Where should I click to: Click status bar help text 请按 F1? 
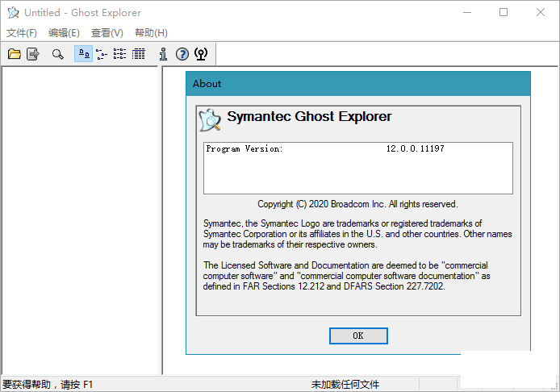[77, 385]
